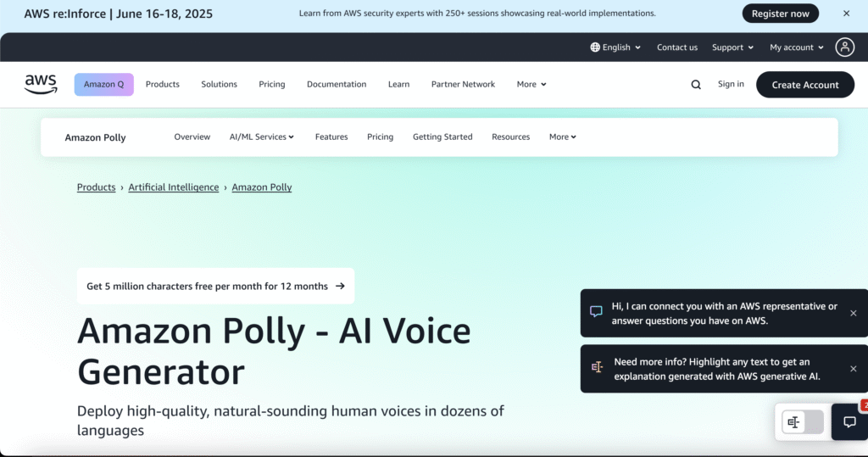Expand the English language dropdown
868x457 pixels.
(x=615, y=47)
